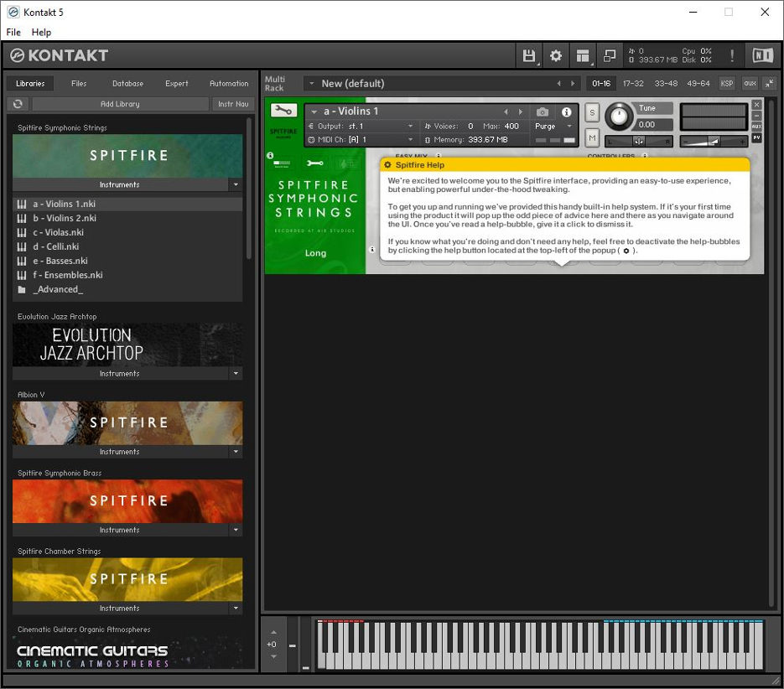Image resolution: width=784 pixels, height=689 pixels.
Task: Transpose keyboard octave down arrow
Action: (x=273, y=656)
